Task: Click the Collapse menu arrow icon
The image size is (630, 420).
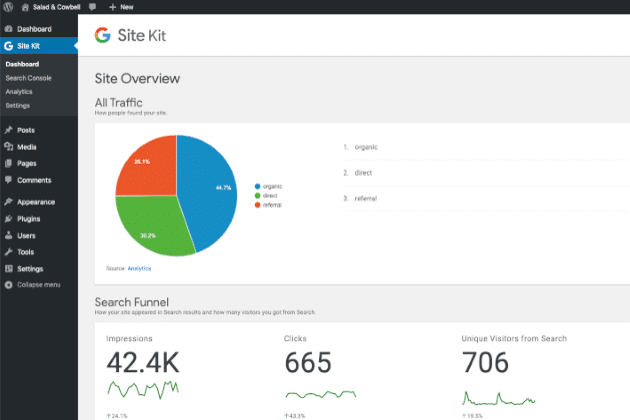Action: point(8,285)
